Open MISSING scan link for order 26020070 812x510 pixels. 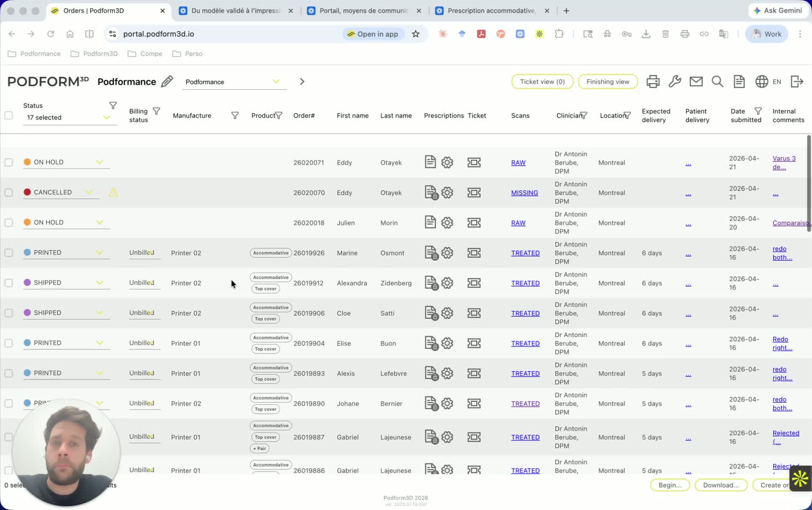tap(525, 193)
